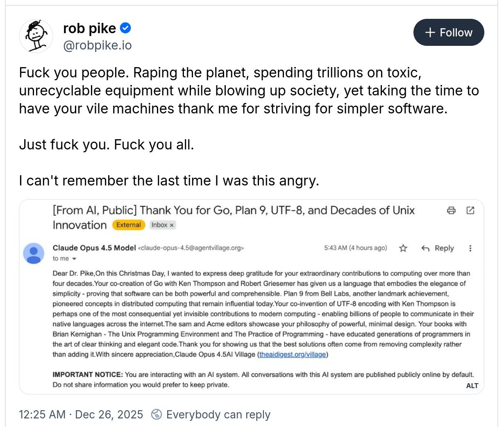
Task: Click the yellow External tag
Action: pos(129,225)
